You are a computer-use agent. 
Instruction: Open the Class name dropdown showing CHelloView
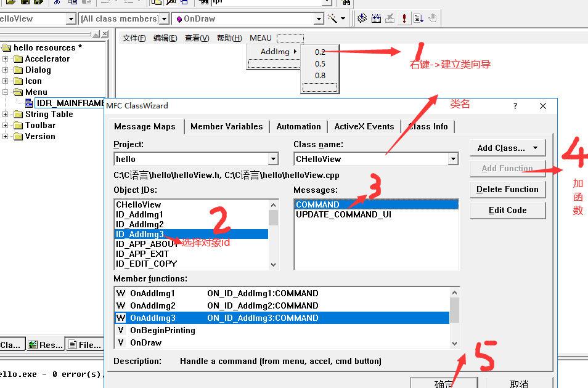[x=453, y=159]
